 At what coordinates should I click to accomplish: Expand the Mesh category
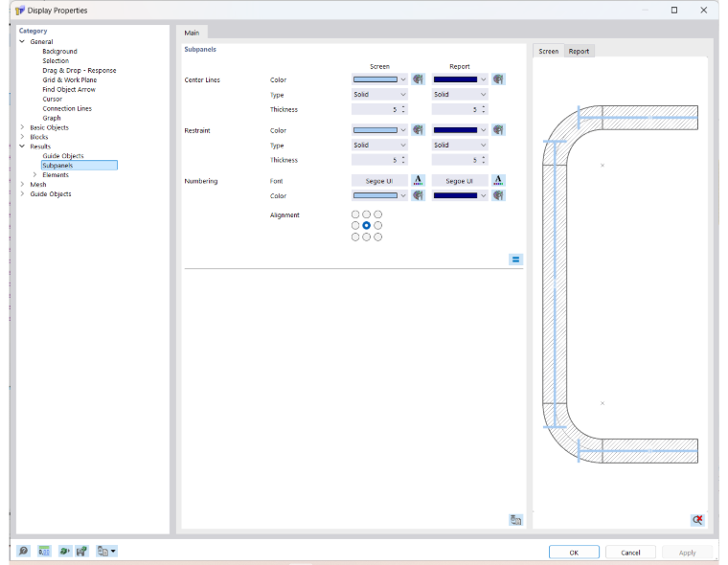coord(22,184)
